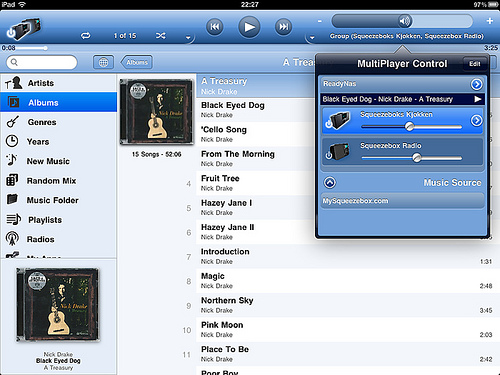Click play arrow on Black Eyed Dog banner

[478, 99]
